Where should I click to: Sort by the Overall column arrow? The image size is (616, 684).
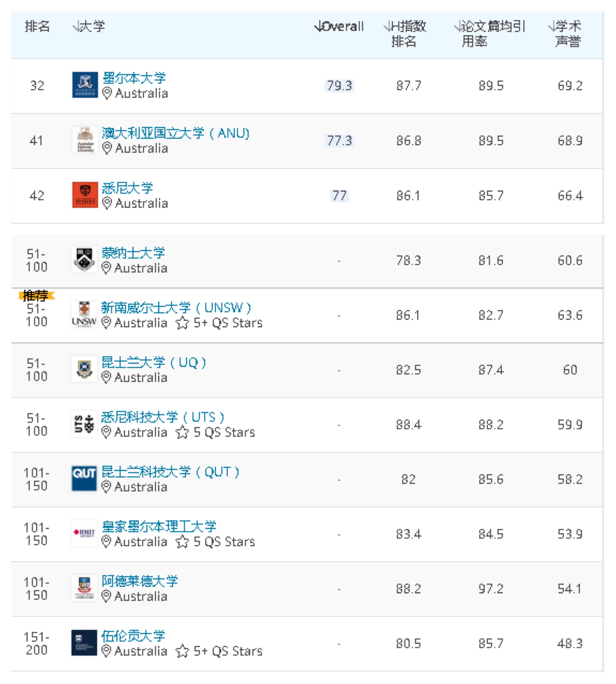point(339,26)
